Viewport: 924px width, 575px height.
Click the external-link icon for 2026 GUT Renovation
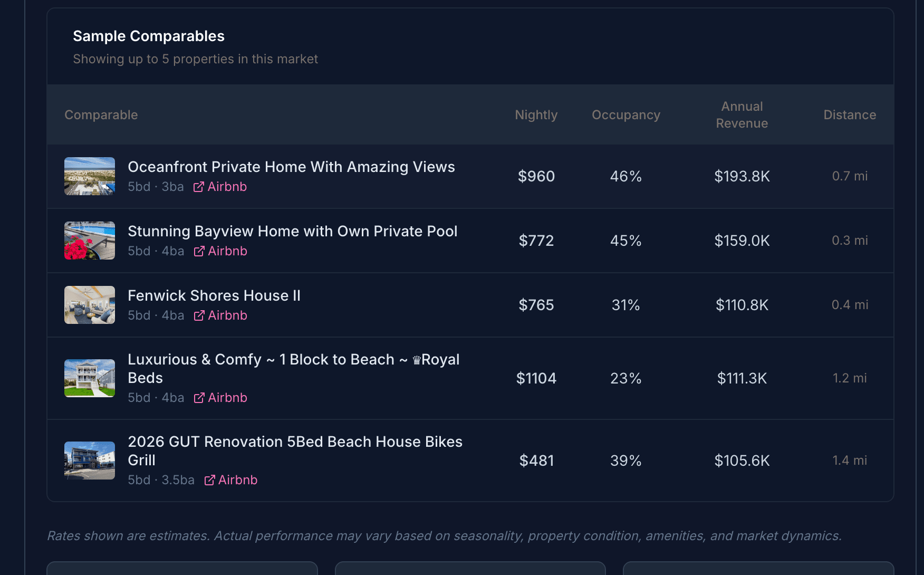pyautogui.click(x=209, y=480)
